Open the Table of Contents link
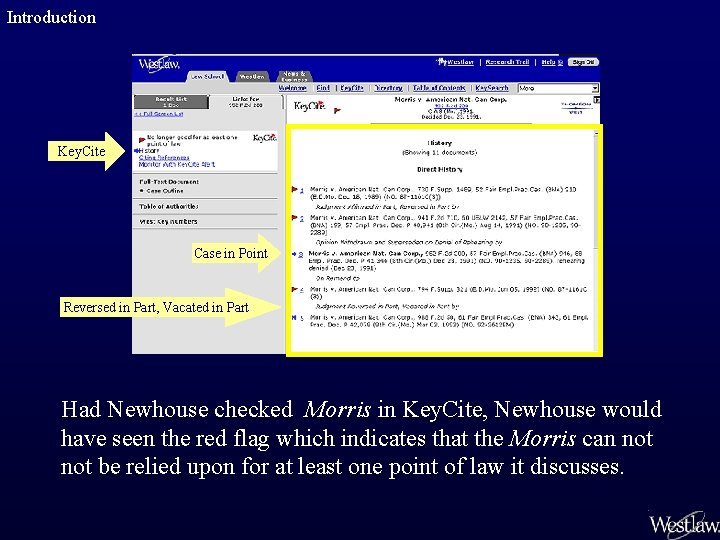This screenshot has width=720, height=540. 439,88
